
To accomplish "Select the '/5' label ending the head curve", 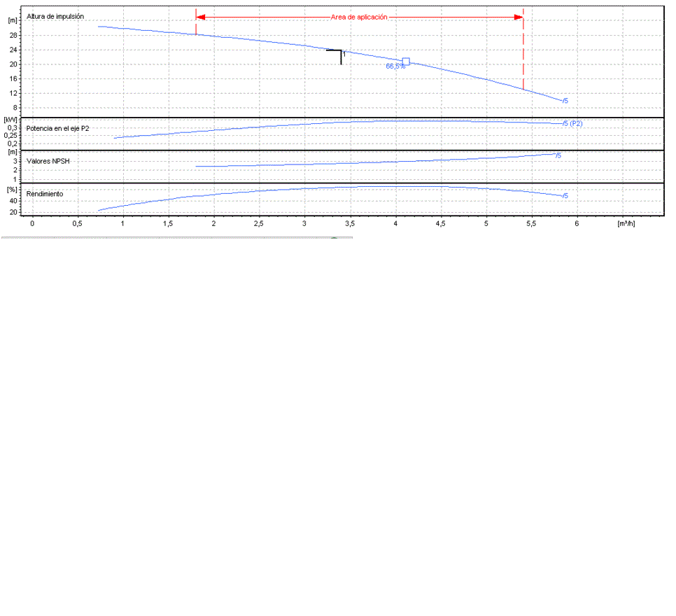I will point(565,101).
